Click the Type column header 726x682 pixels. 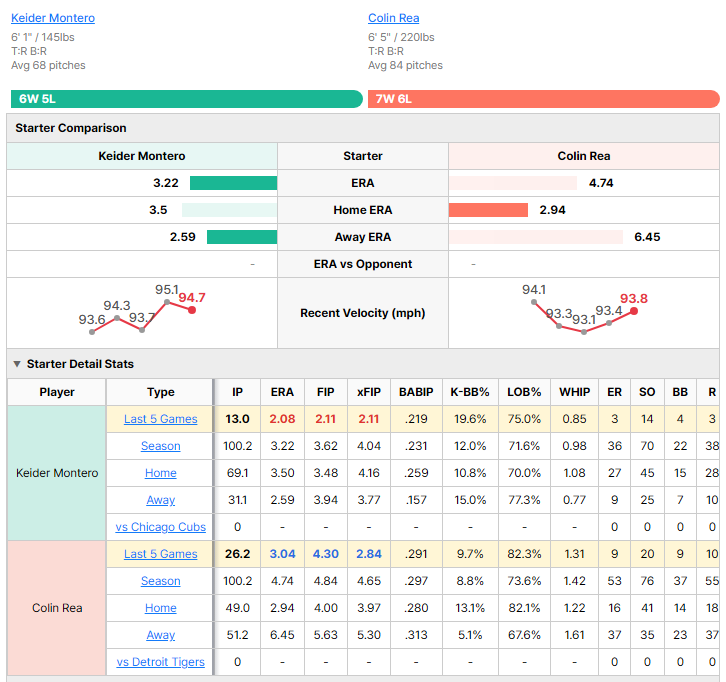click(160, 392)
